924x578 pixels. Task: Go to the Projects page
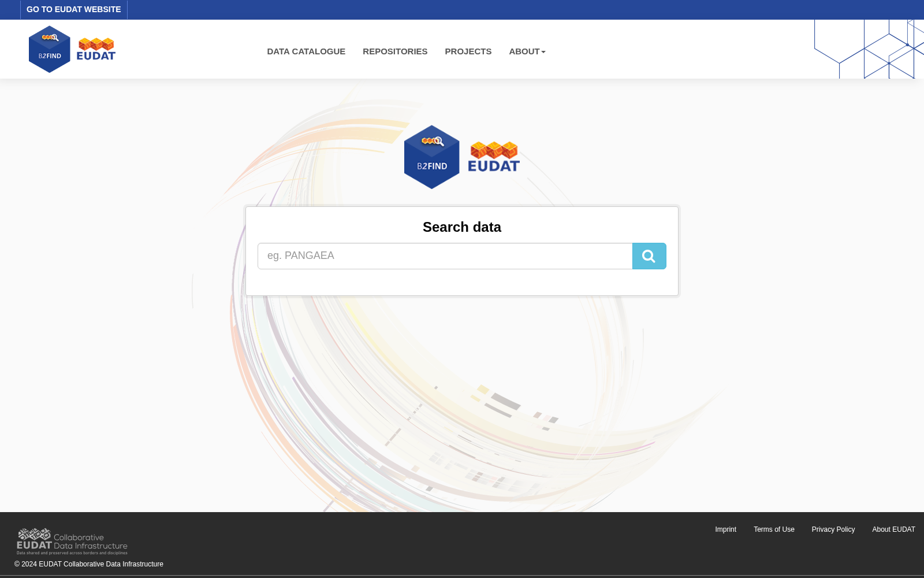point(468,51)
